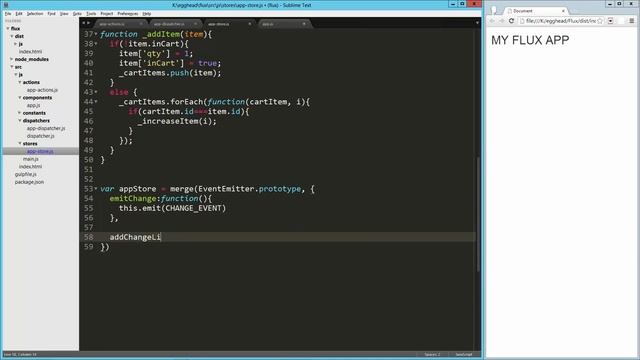The height and width of the screenshot is (360, 640).
Task: Open the Help menu
Action: point(147,13)
